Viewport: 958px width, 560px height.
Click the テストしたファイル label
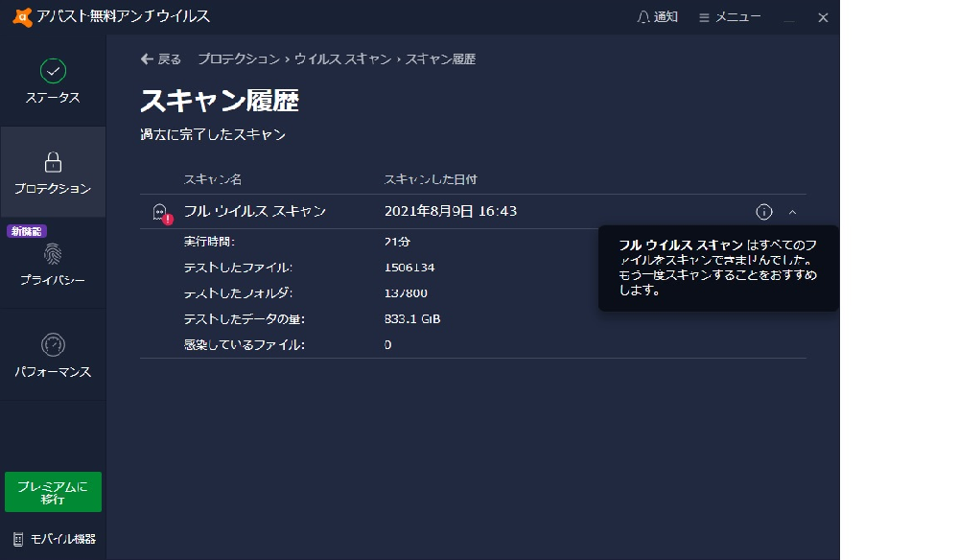point(238,268)
